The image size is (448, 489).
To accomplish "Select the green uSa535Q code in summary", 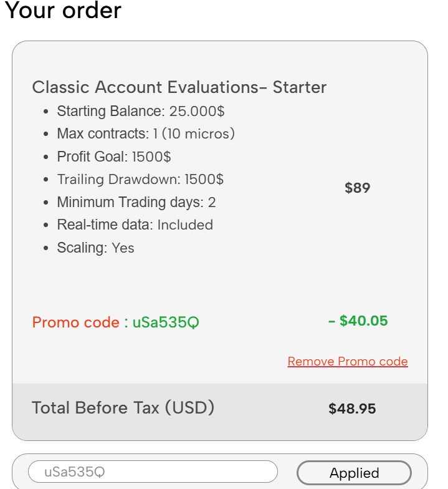I will (x=166, y=322).
